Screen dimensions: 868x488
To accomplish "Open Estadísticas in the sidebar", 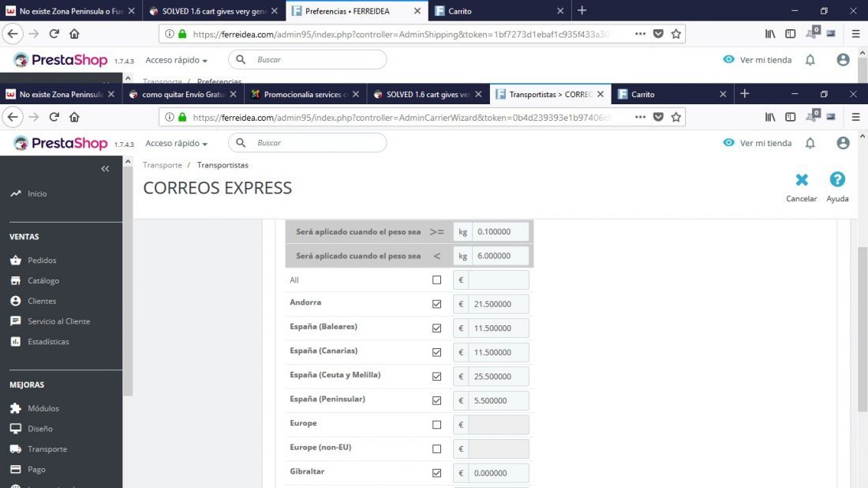I will pos(48,342).
